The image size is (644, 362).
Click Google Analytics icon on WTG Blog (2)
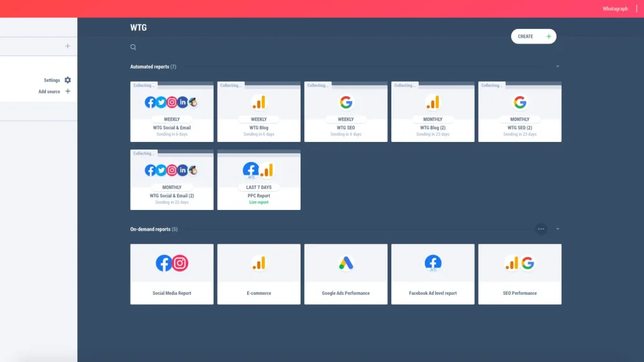(x=433, y=102)
